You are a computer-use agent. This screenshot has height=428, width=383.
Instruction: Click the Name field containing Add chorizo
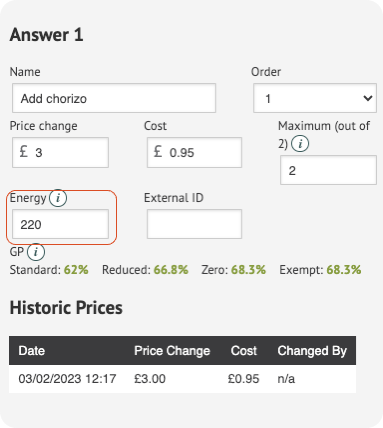(114, 98)
